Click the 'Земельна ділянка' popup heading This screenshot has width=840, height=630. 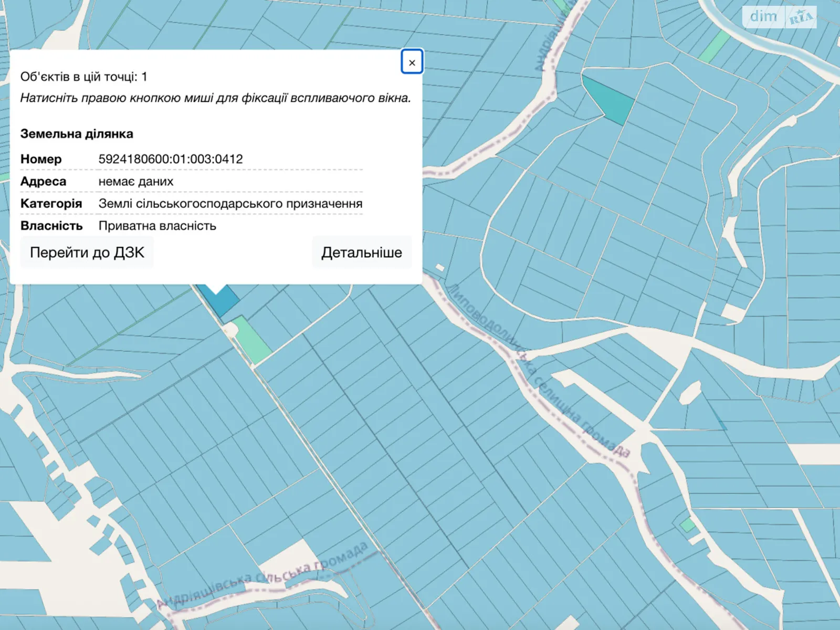[77, 134]
